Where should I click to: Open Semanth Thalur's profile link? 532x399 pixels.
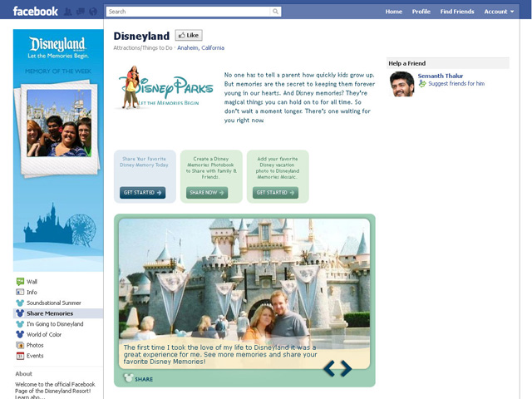tap(440, 76)
